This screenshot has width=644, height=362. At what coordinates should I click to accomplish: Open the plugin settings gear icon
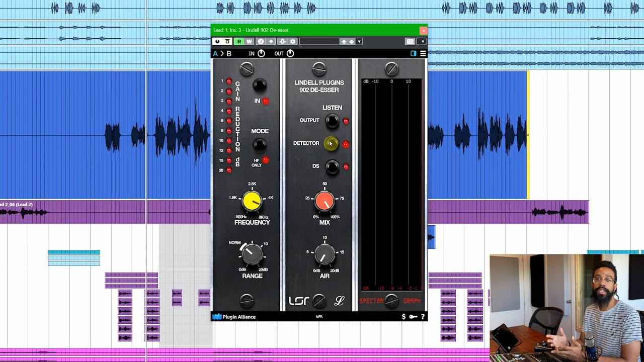click(x=293, y=42)
